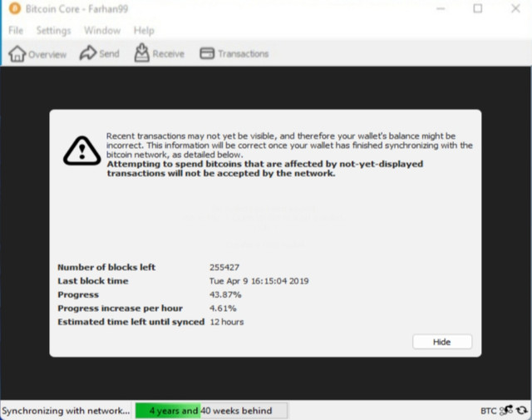The image size is (532, 420).
Task: Click the progress value 43.87%
Action: coord(225,294)
